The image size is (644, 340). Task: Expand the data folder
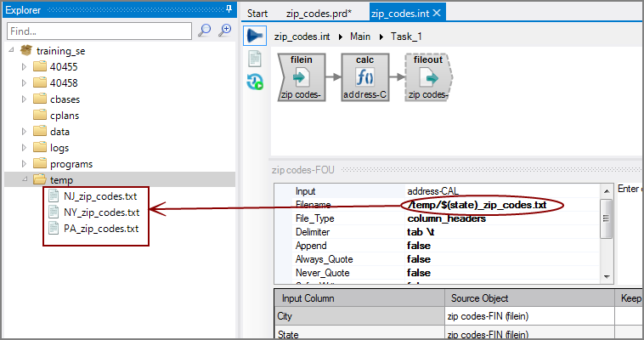pos(24,132)
